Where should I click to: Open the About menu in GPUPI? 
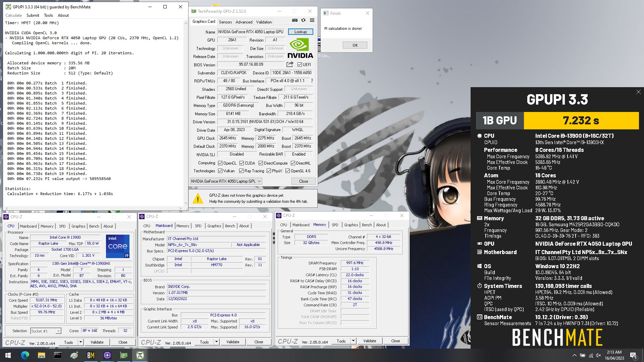point(63,15)
